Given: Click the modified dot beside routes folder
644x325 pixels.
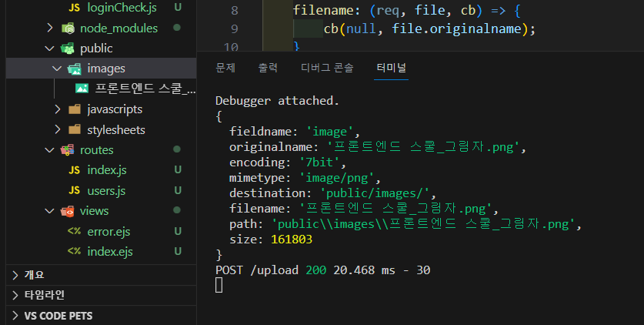Looking at the screenshot, I should [x=177, y=149].
